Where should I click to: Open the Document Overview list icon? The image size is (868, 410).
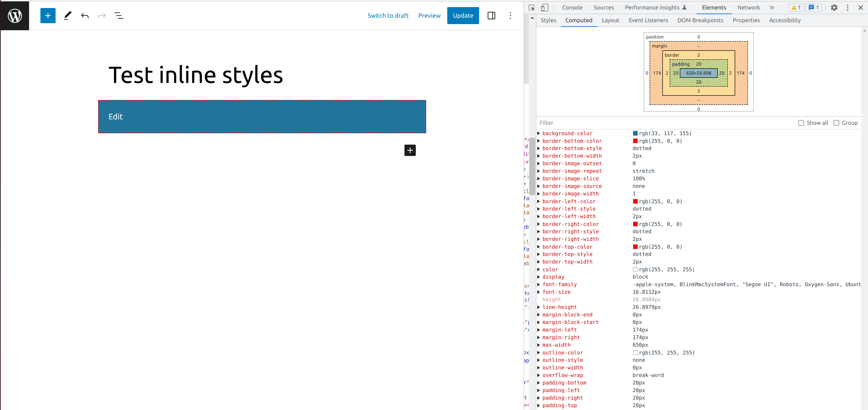119,16
